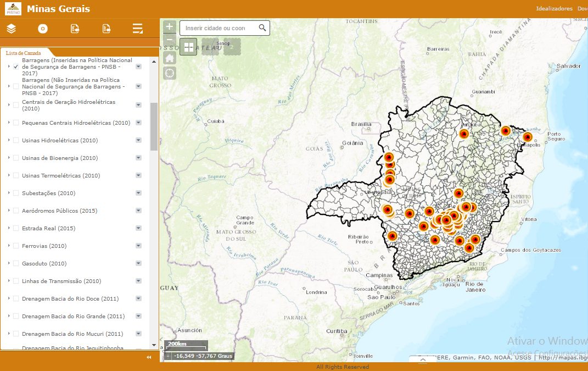Expand Drenagem Bacia do Rio Doce arrow
Screen dimensions: 588x371
(x=9, y=298)
